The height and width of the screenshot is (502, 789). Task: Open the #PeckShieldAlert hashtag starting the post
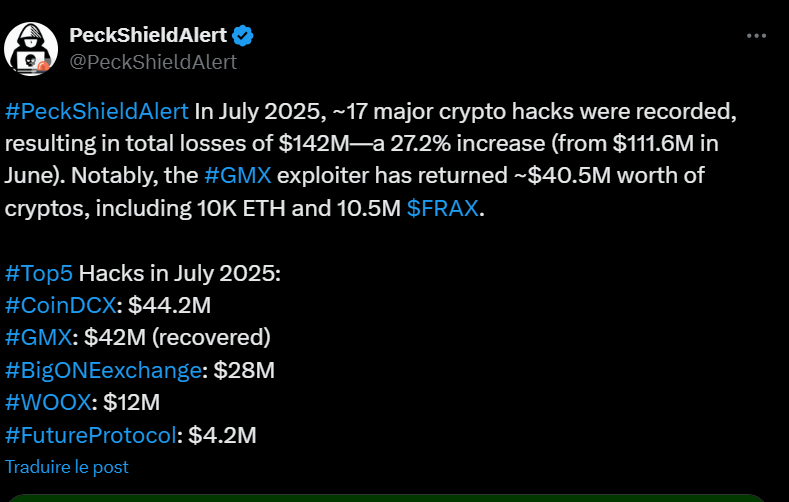pyautogui.click(x=96, y=110)
